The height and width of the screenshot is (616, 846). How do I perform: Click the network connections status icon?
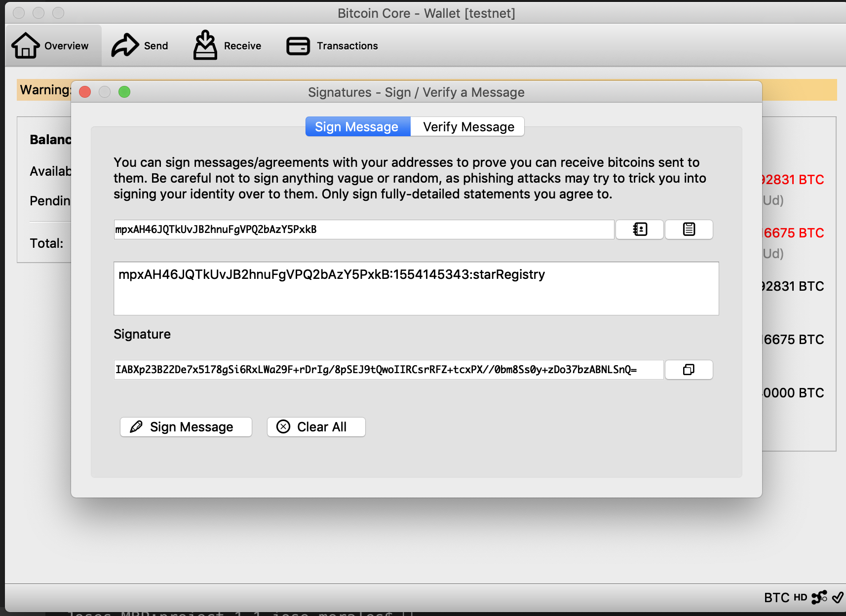pos(819,598)
